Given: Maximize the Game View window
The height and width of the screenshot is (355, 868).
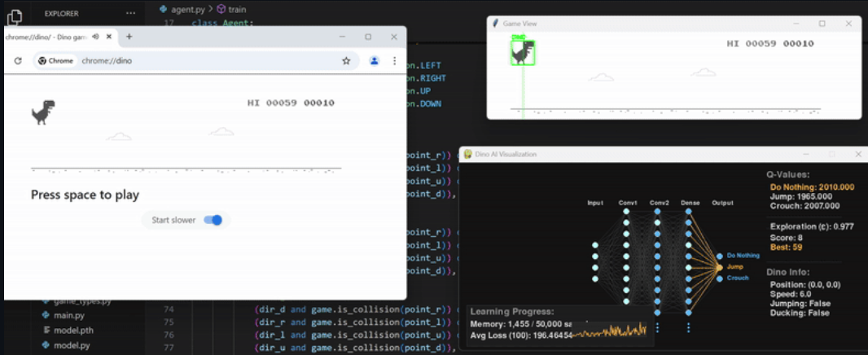Looking at the screenshot, I should pos(822,24).
